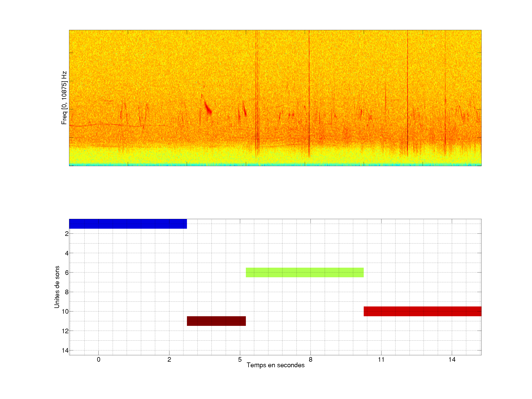Click x-axis tick label 8

(x=311, y=359)
